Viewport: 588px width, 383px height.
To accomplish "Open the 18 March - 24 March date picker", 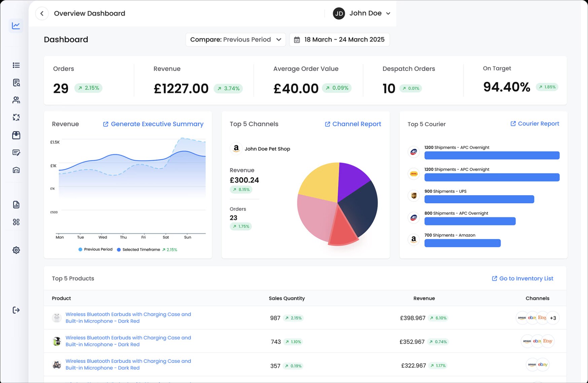I will coord(339,40).
